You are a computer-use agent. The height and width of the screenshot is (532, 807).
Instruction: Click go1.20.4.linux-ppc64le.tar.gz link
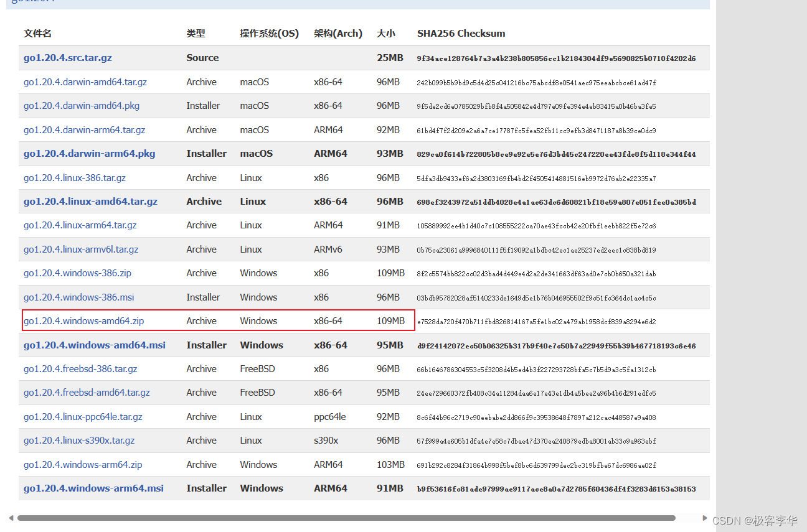(x=83, y=417)
